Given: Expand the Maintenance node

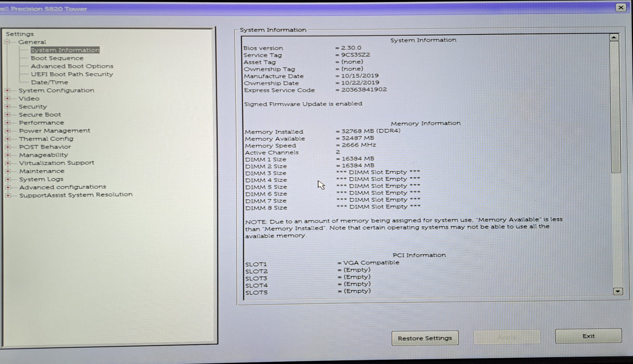Looking at the screenshot, I should pyautogui.click(x=8, y=171).
